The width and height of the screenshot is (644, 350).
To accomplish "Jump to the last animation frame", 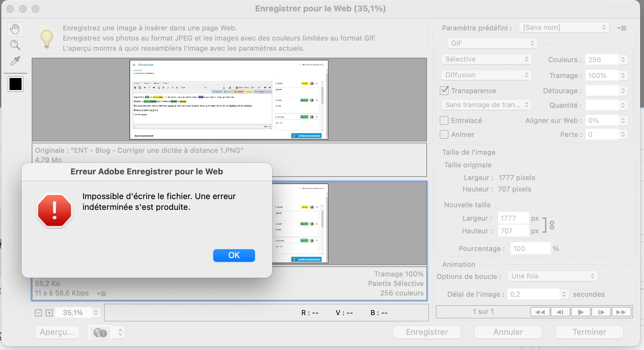I will coord(621,312).
